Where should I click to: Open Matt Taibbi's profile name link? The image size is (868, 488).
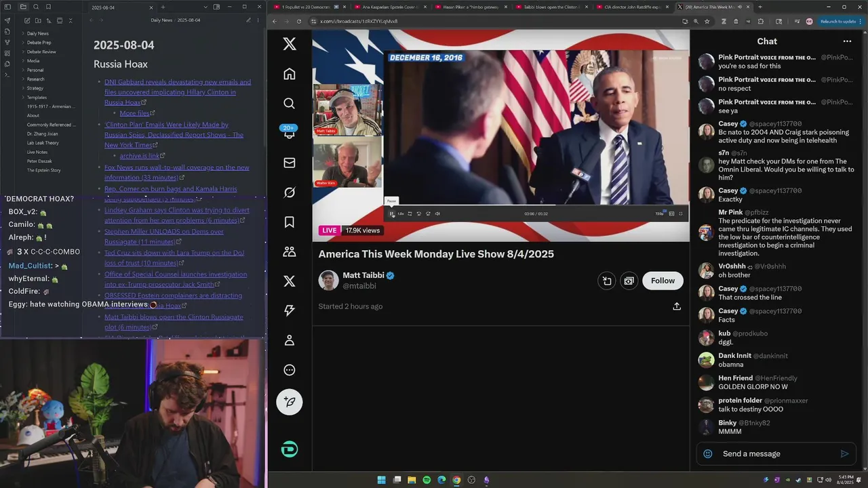[x=363, y=275]
